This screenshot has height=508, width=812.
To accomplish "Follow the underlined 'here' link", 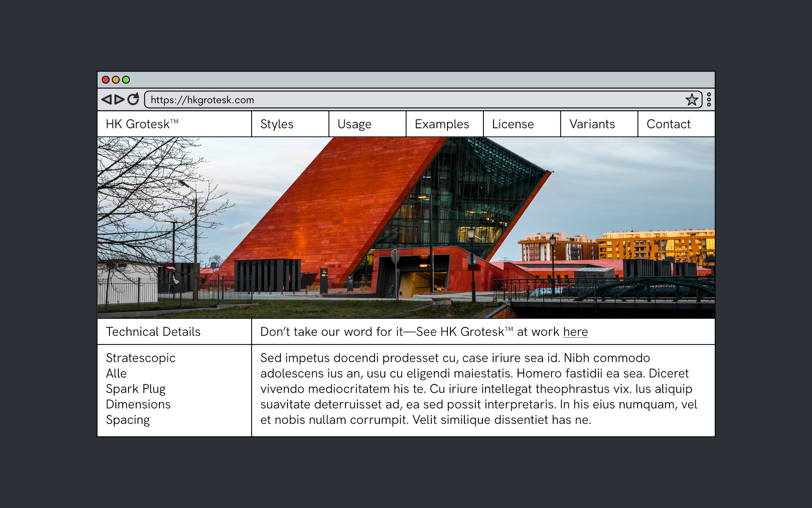I will click(575, 332).
